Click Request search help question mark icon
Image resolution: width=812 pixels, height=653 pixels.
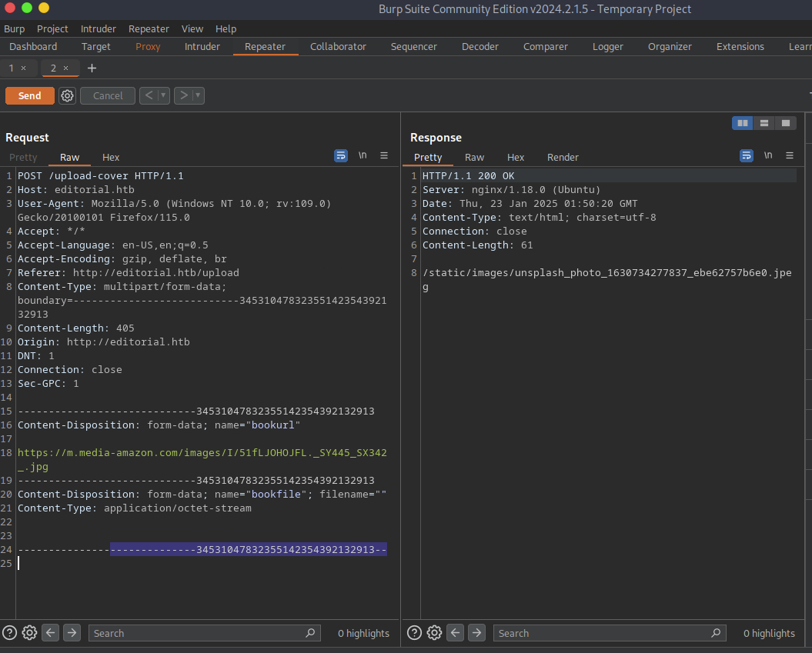9,633
